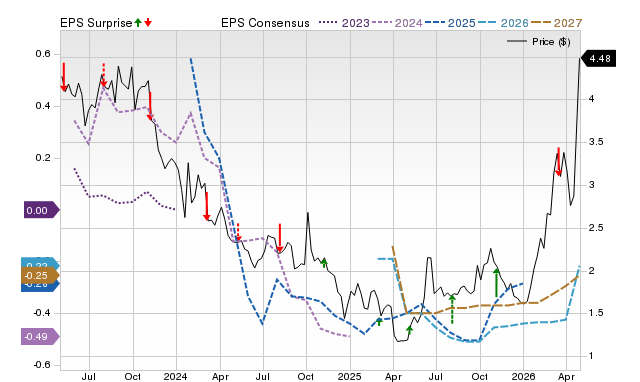The width and height of the screenshot is (640, 382).
Task: Click the 2023 EPS consensus legend entry
Action: [344, 23]
